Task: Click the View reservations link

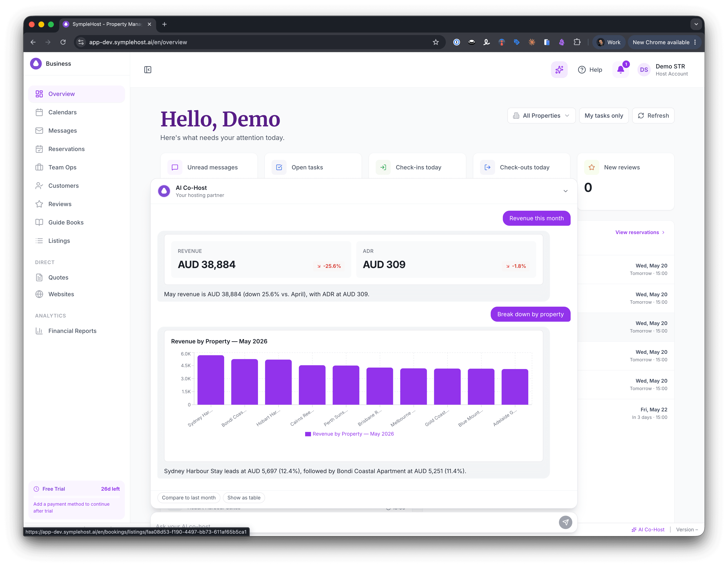Action: click(x=640, y=233)
